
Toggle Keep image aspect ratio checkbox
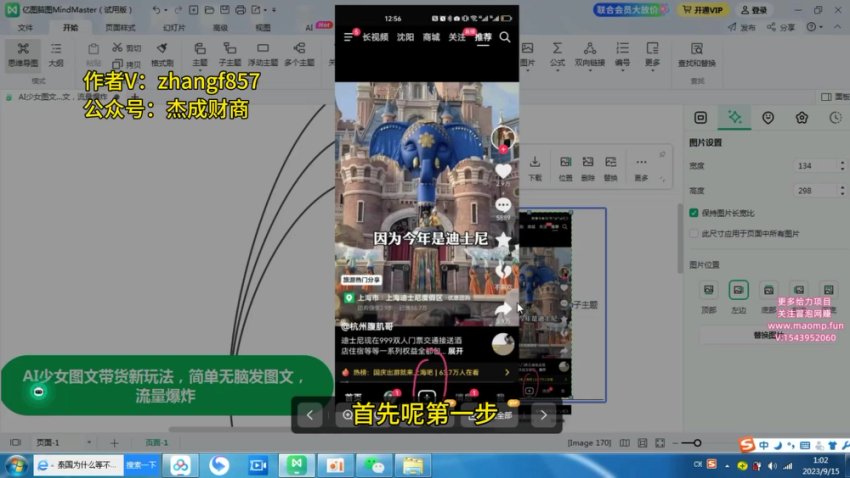pyautogui.click(x=694, y=212)
